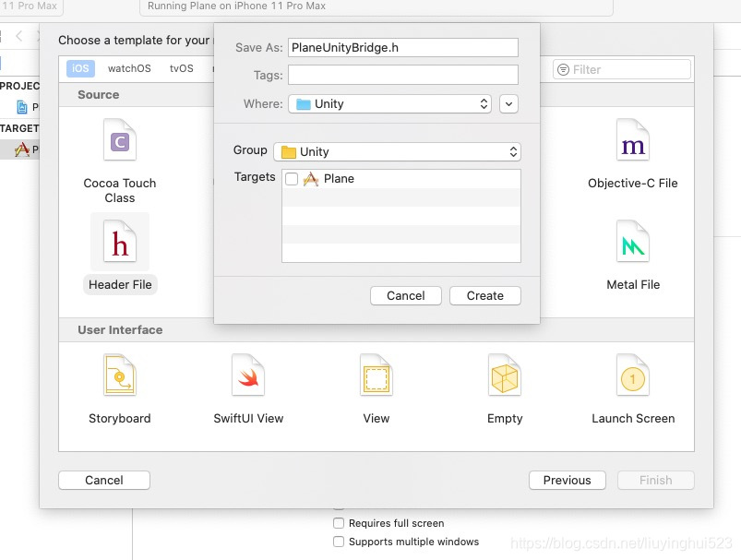Screen dimensions: 741x560
Task: Click the Objective-C File label
Action: pos(633,184)
